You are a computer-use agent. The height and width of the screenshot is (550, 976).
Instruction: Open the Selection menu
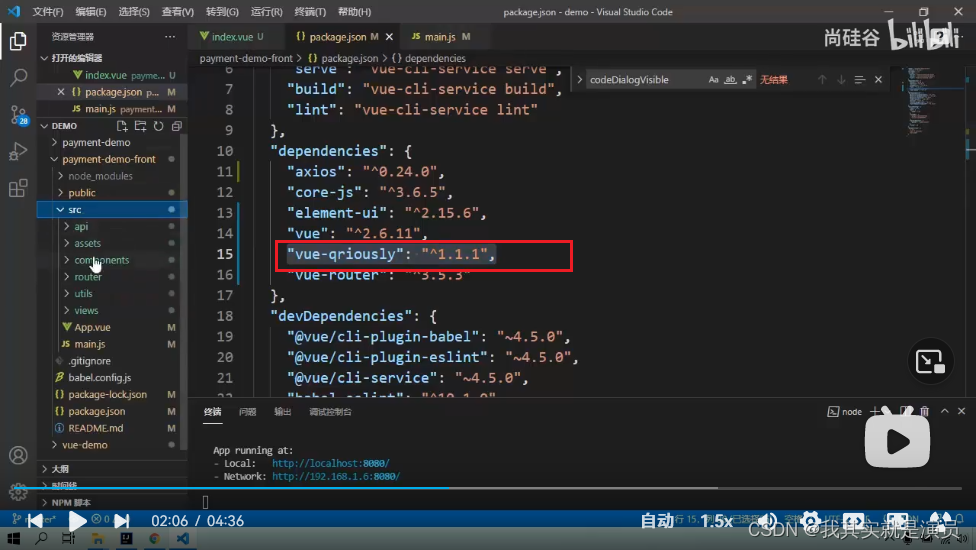pyautogui.click(x=134, y=12)
